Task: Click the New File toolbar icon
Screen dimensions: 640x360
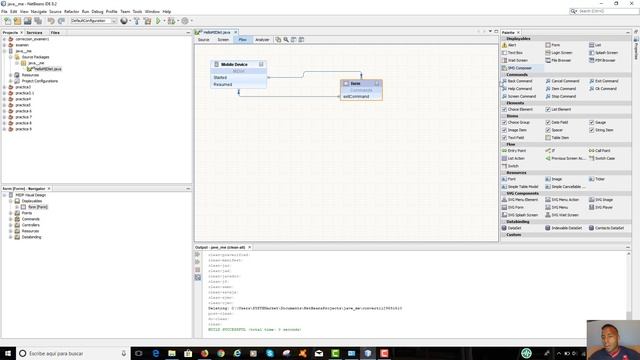Action: click(x=7, y=21)
